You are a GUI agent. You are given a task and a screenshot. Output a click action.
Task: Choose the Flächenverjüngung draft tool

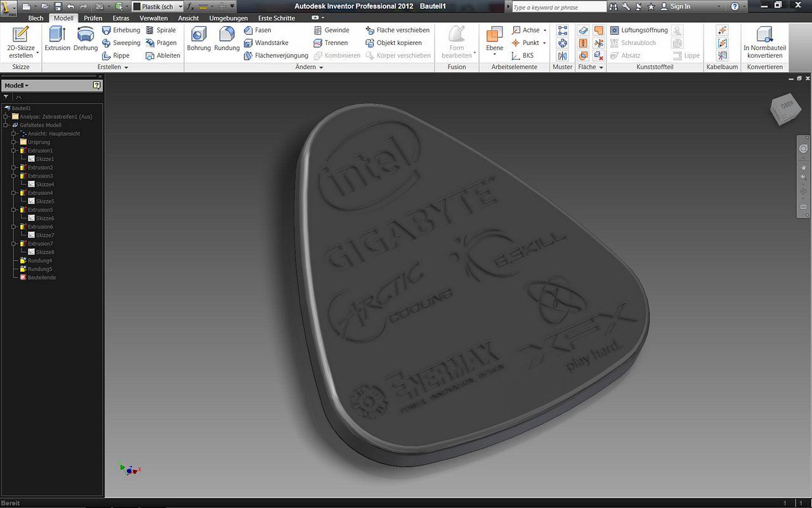click(276, 55)
